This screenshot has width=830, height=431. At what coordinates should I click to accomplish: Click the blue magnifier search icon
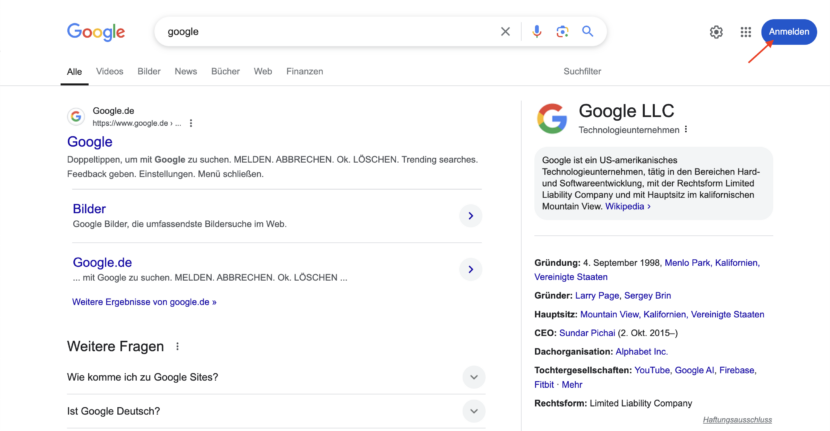588,32
